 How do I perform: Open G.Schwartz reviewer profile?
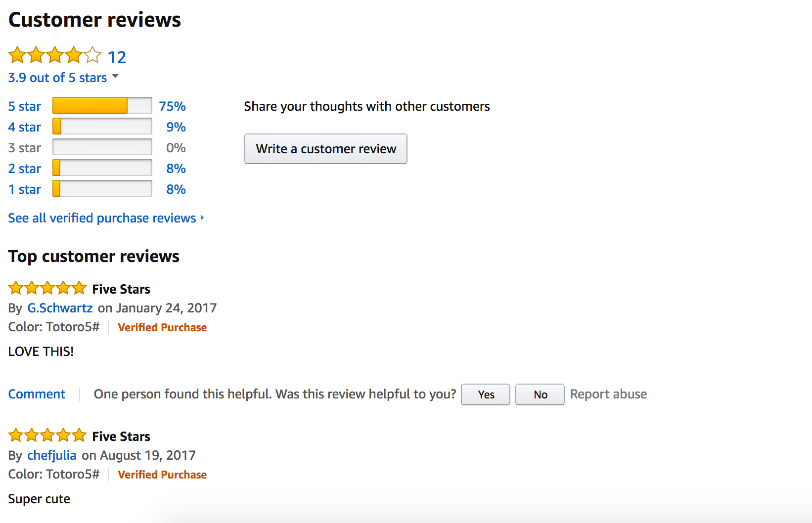[x=60, y=308]
